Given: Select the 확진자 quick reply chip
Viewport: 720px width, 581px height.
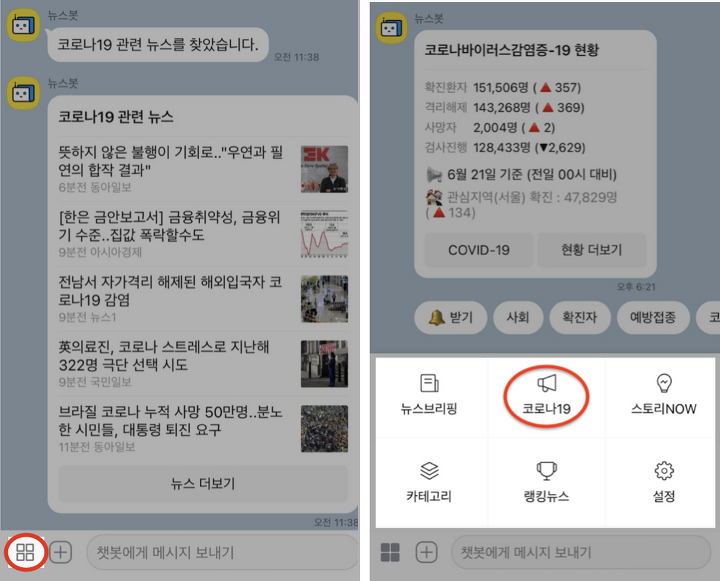Looking at the screenshot, I should coord(580,317).
